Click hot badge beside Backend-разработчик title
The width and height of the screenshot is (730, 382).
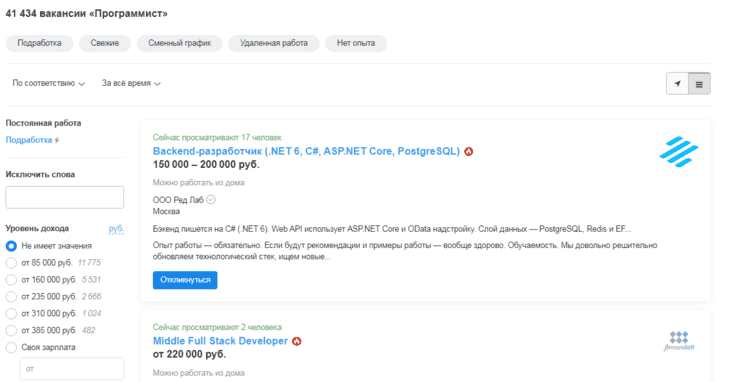(469, 152)
